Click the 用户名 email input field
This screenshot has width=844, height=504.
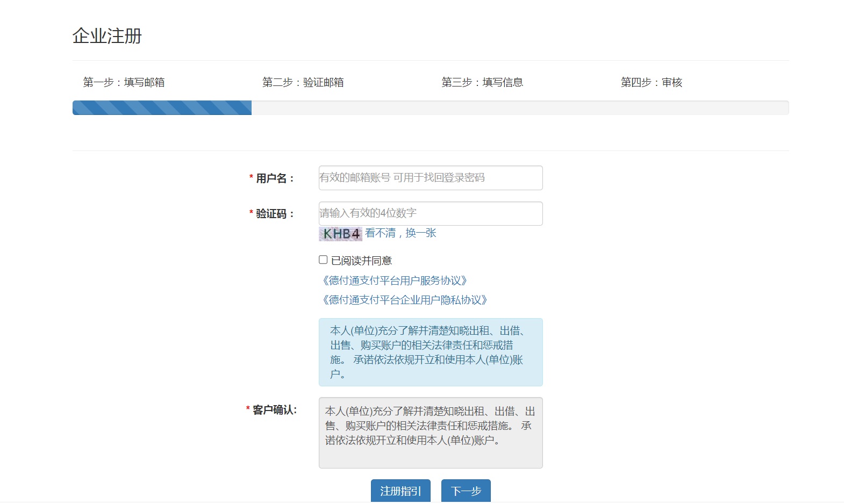(x=431, y=178)
